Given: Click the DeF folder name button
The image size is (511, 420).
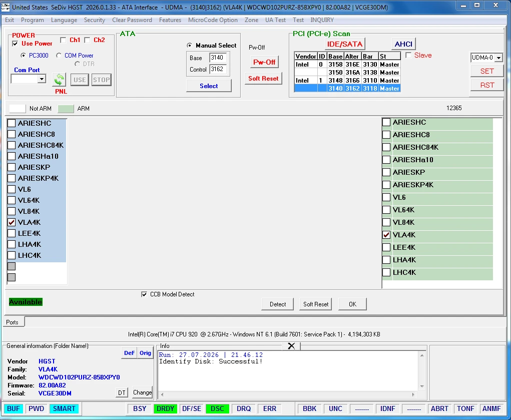Looking at the screenshot, I should (129, 353).
